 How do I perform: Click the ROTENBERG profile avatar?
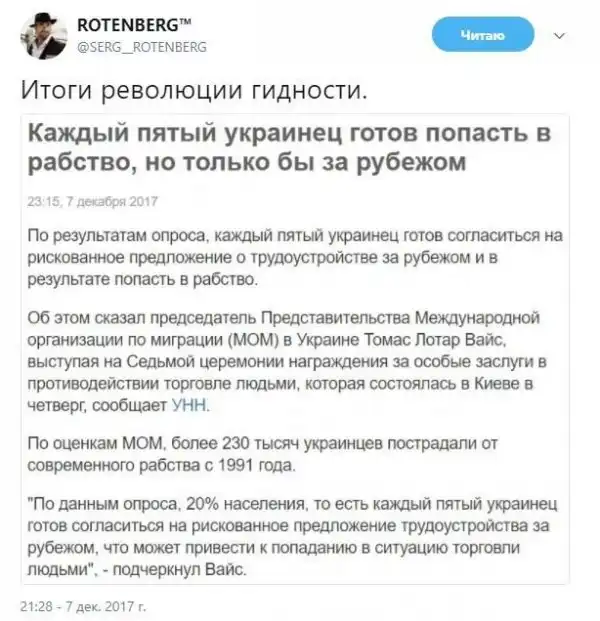click(x=40, y=36)
